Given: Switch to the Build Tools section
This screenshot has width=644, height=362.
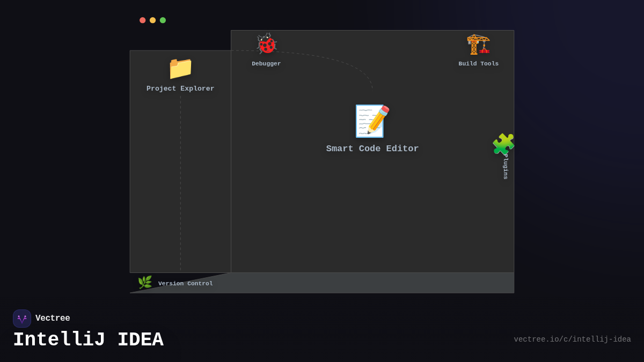Looking at the screenshot, I should point(478,51).
